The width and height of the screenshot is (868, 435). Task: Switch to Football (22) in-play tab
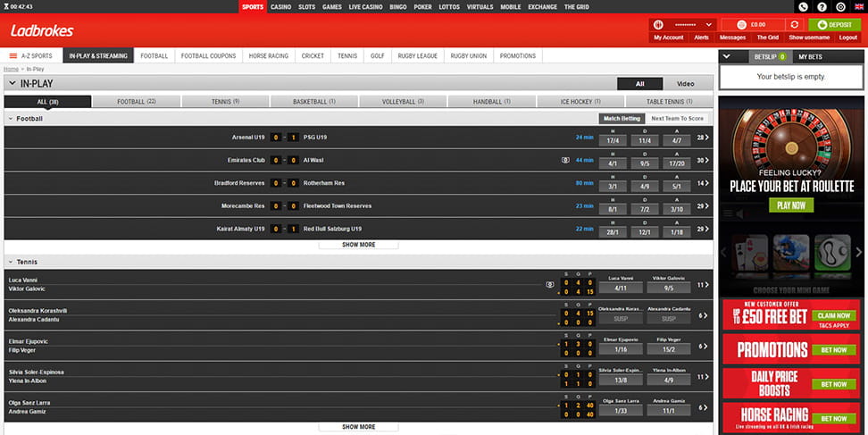[136, 102]
